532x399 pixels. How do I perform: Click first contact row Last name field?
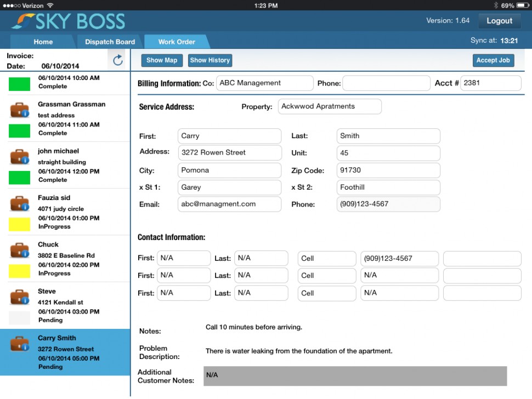[261, 258]
